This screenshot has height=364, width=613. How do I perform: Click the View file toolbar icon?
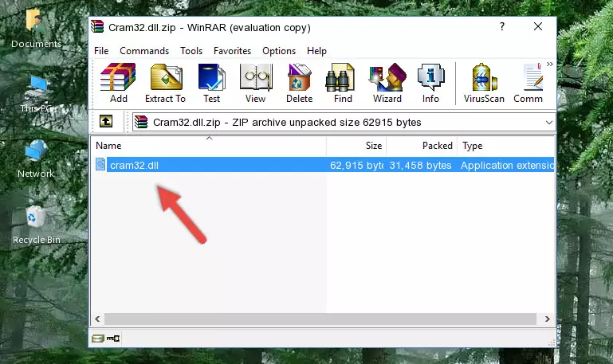(x=256, y=77)
